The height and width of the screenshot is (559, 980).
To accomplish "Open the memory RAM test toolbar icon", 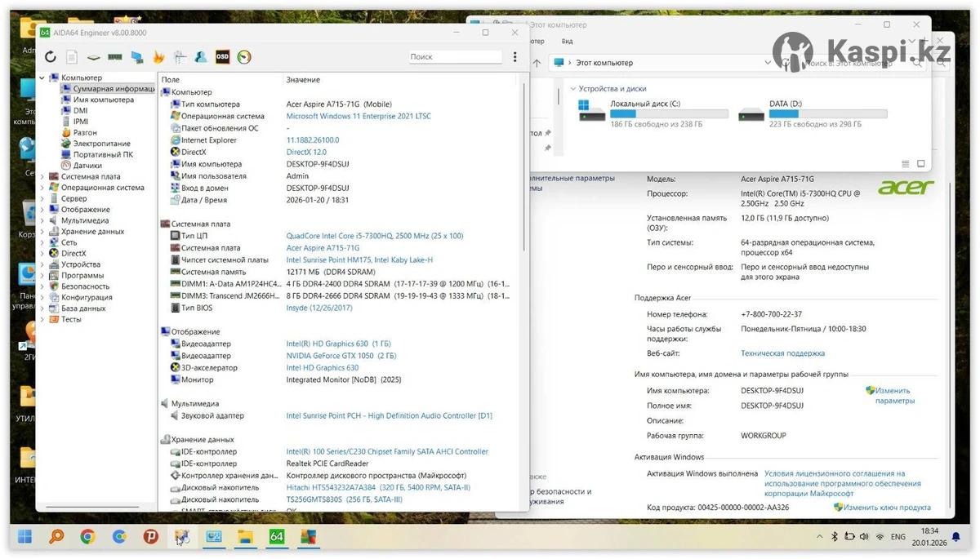I will point(115,57).
